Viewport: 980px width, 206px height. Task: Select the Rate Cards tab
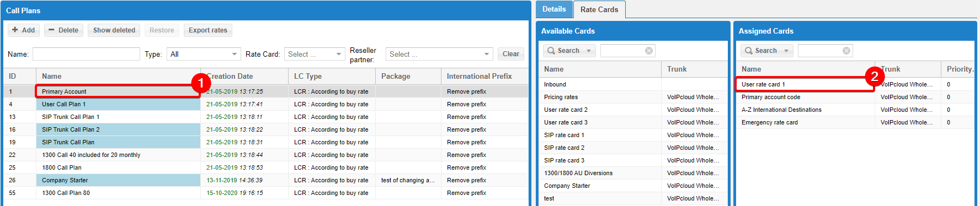(x=599, y=9)
